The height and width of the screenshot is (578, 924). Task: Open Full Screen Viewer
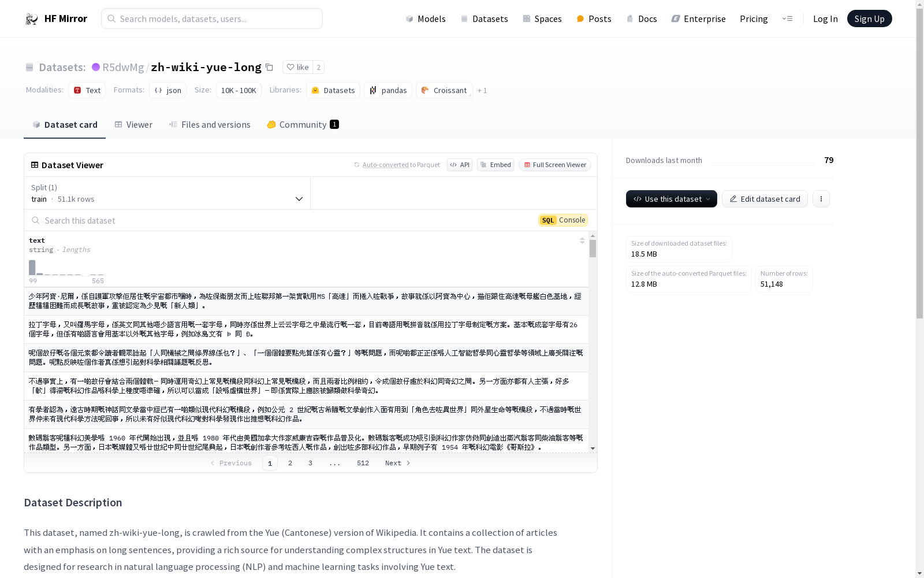pyautogui.click(x=554, y=165)
